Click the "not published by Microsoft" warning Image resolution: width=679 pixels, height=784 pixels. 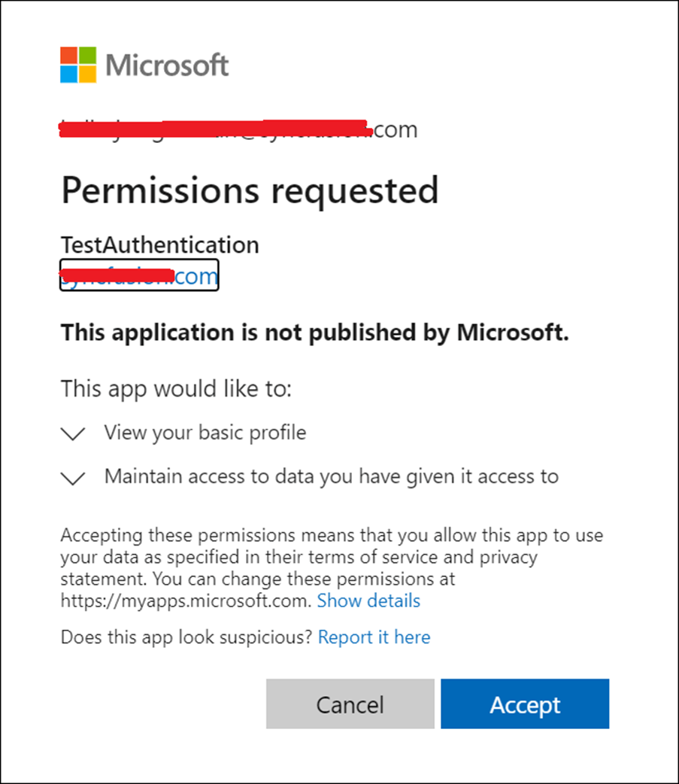coord(314,333)
